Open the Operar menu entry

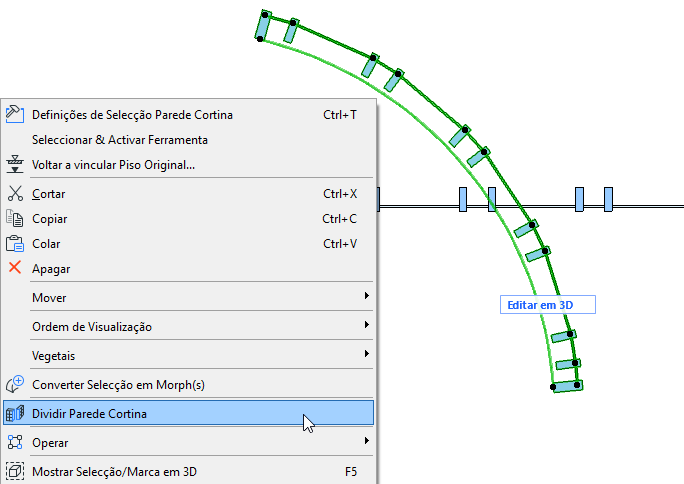pyautogui.click(x=188, y=443)
